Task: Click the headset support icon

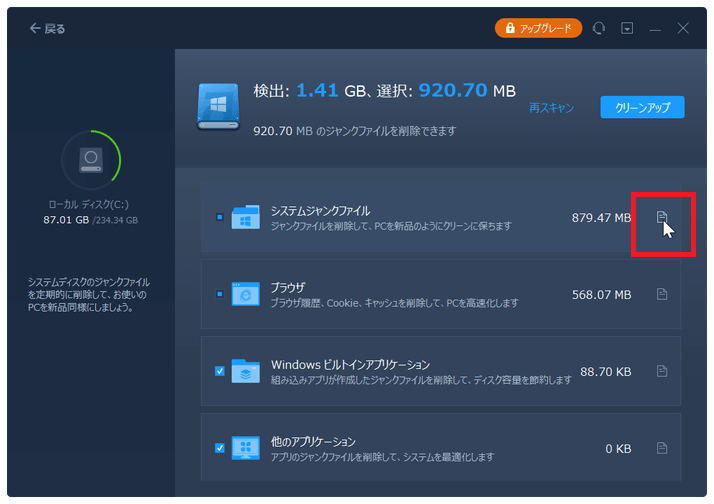Action: pyautogui.click(x=599, y=29)
